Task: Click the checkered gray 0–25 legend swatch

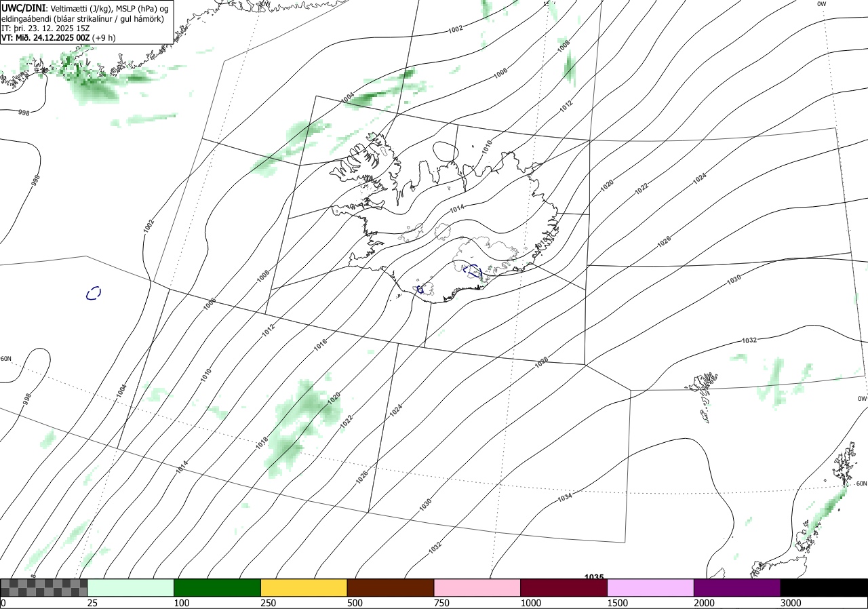Action: [x=44, y=587]
